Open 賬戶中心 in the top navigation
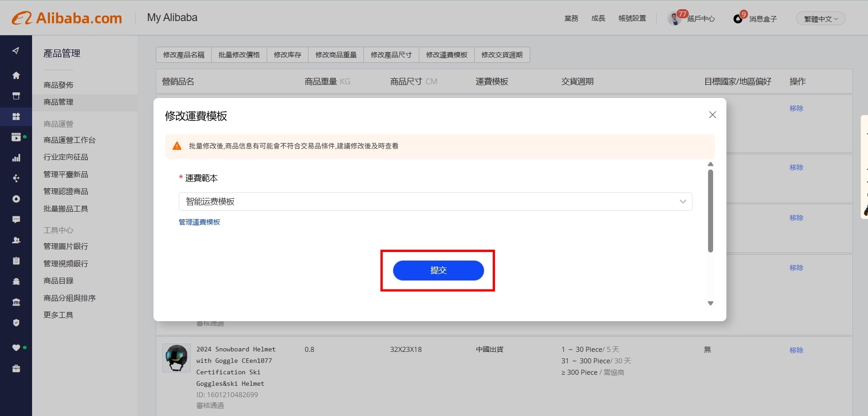This screenshot has width=868, height=416. (701, 19)
